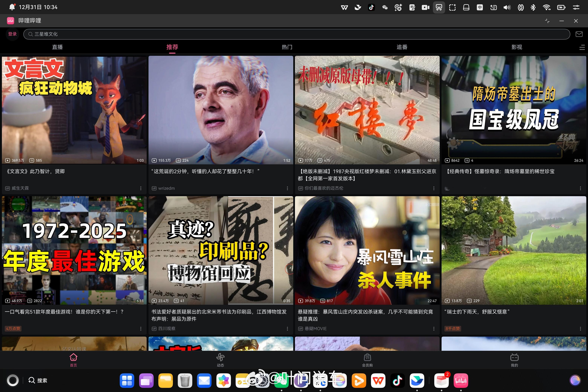588x392 pixels.
Task: Open uploader wrizedm's channel
Action: pyautogui.click(x=166, y=188)
